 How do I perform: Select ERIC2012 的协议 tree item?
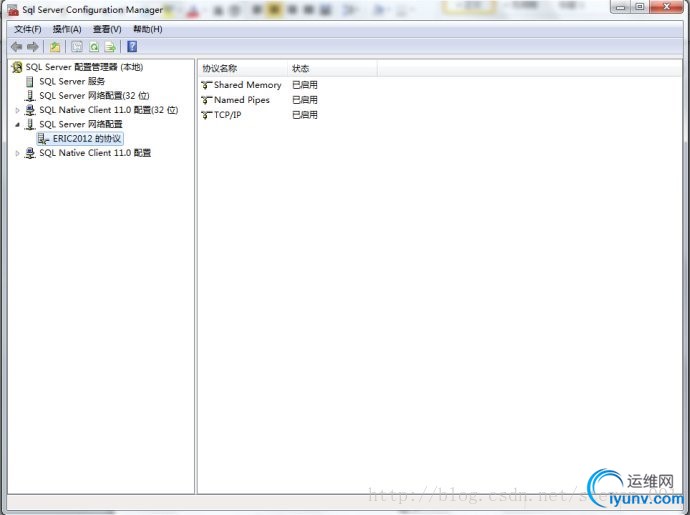(87, 139)
